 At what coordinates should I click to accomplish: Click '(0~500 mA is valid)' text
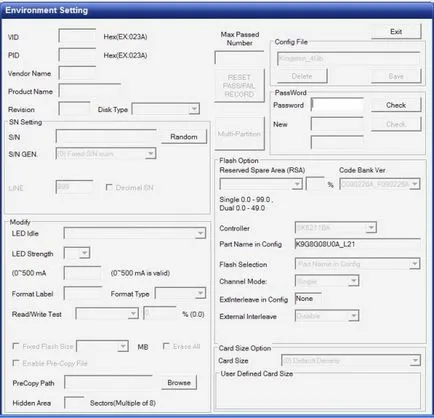[140, 273]
